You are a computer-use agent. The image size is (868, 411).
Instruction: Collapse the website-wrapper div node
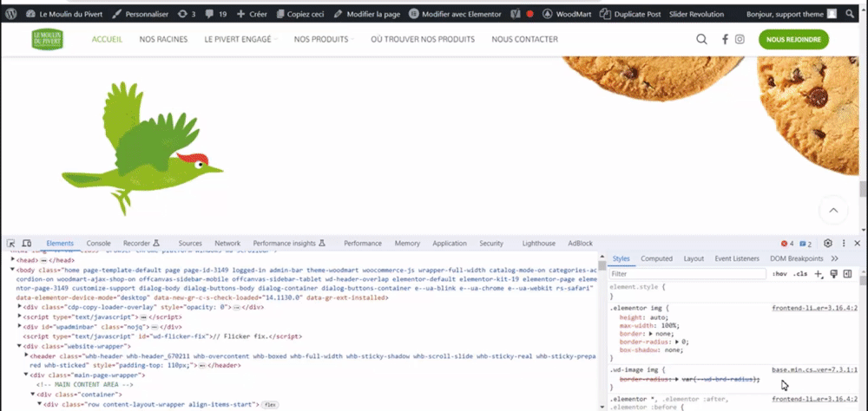pyautogui.click(x=20, y=346)
